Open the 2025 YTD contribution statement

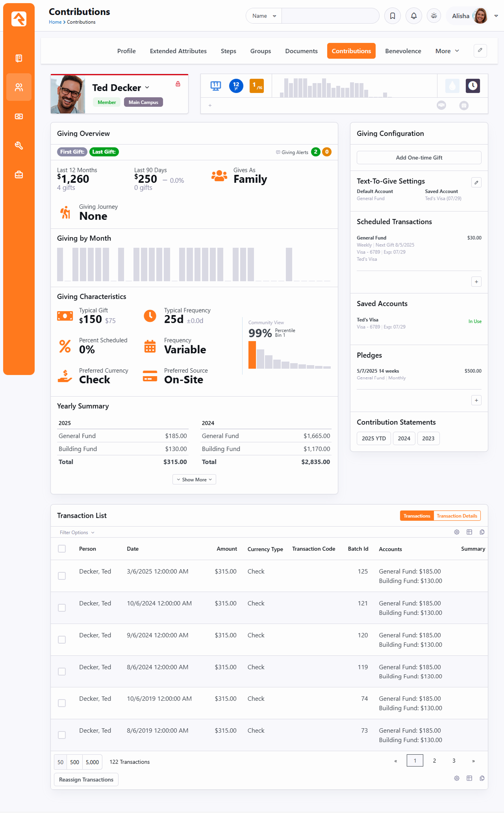point(374,438)
